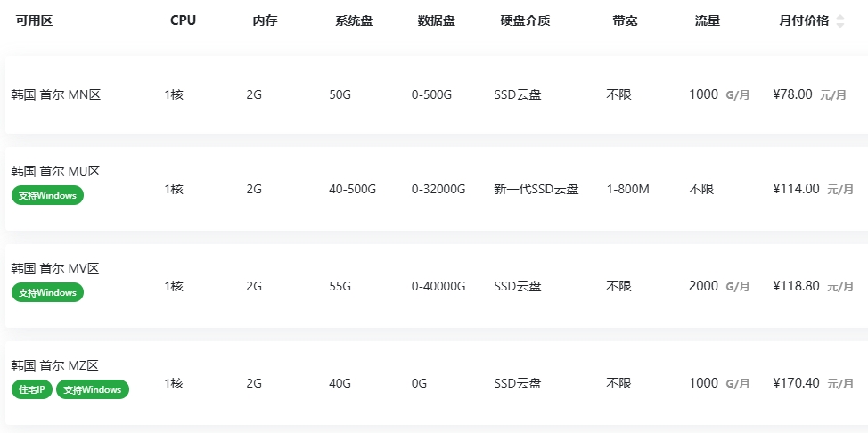Click the 1-800M bandwidth cell
Viewport: 868px width, 433px height.
tap(628, 189)
